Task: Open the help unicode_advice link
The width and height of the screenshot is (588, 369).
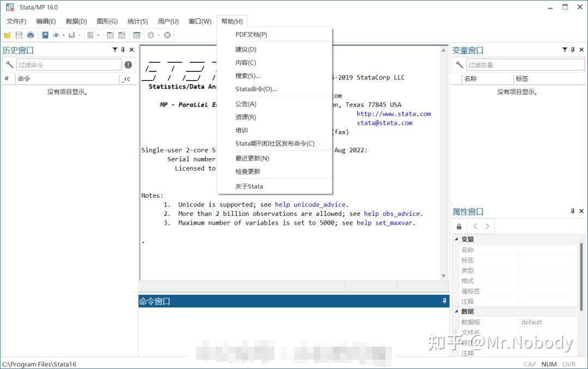Action: tap(310, 204)
